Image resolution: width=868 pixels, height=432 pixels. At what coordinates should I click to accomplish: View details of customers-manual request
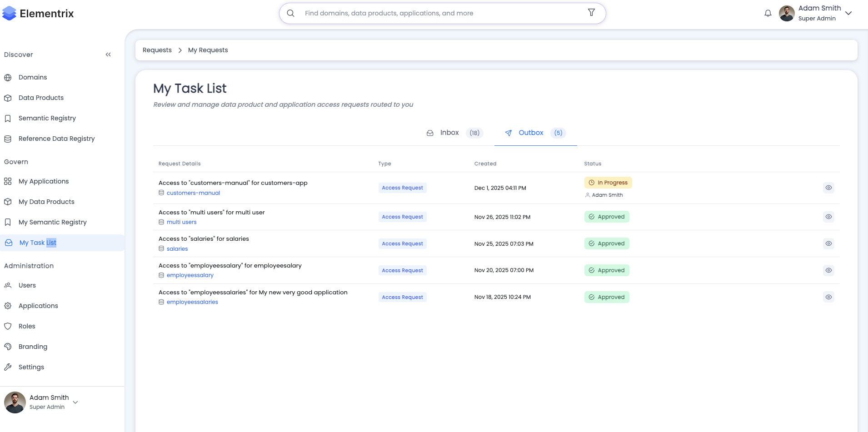pos(828,188)
